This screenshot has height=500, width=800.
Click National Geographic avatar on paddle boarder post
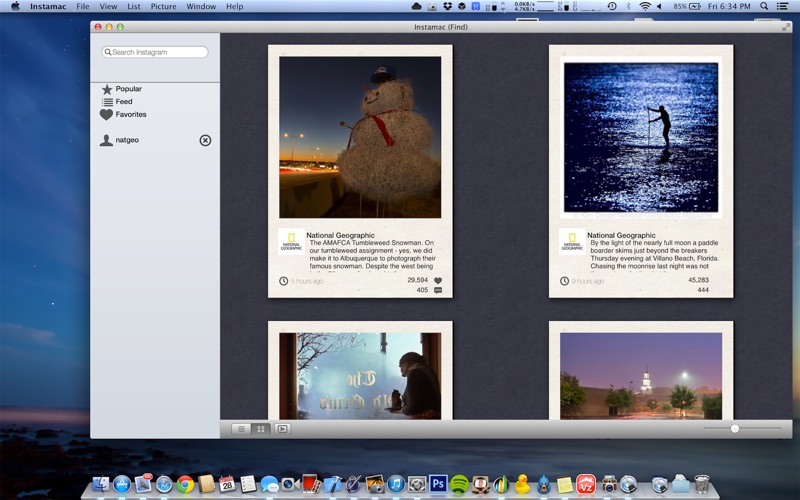point(572,241)
